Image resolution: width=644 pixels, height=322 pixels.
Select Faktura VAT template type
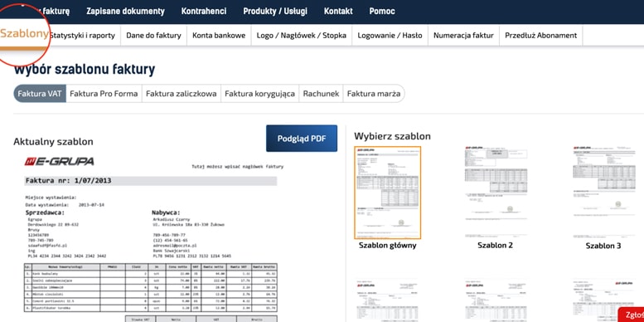point(40,93)
